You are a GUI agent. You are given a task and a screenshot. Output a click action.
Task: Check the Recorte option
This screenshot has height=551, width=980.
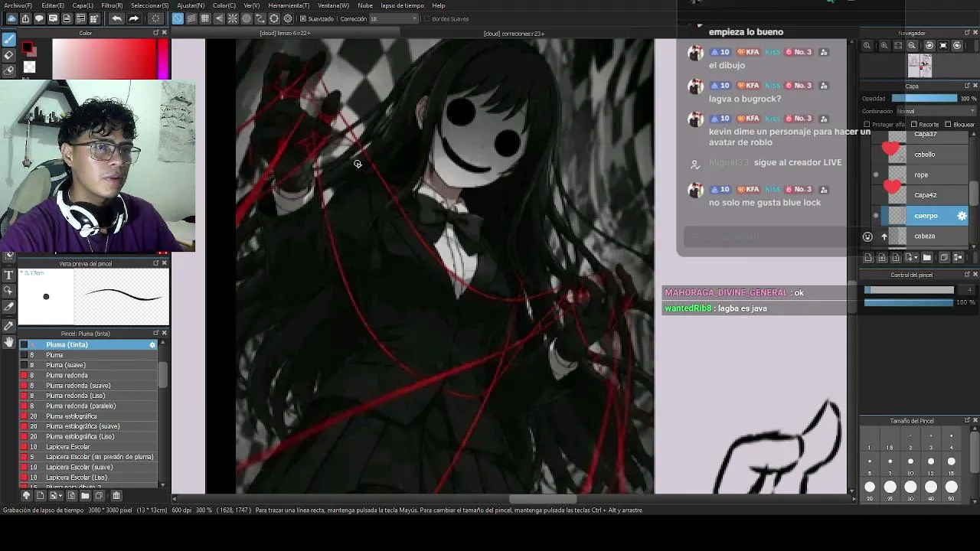[913, 125]
